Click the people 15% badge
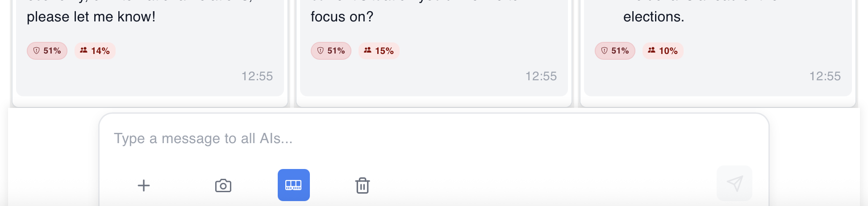 379,51
